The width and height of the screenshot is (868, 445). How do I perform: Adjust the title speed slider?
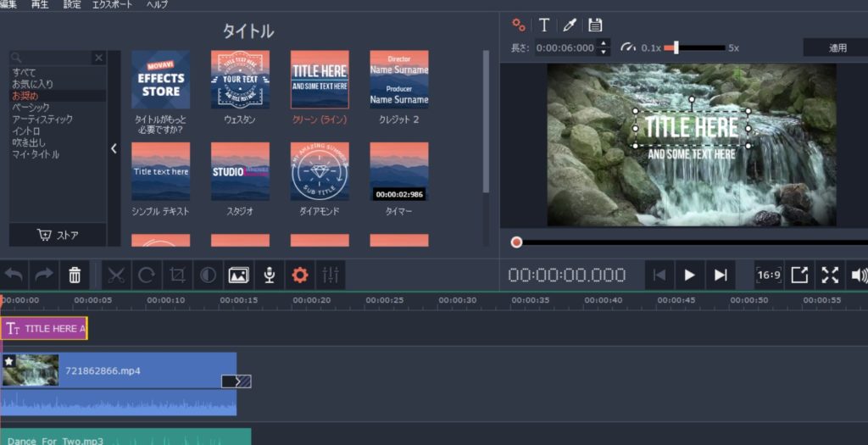click(670, 48)
